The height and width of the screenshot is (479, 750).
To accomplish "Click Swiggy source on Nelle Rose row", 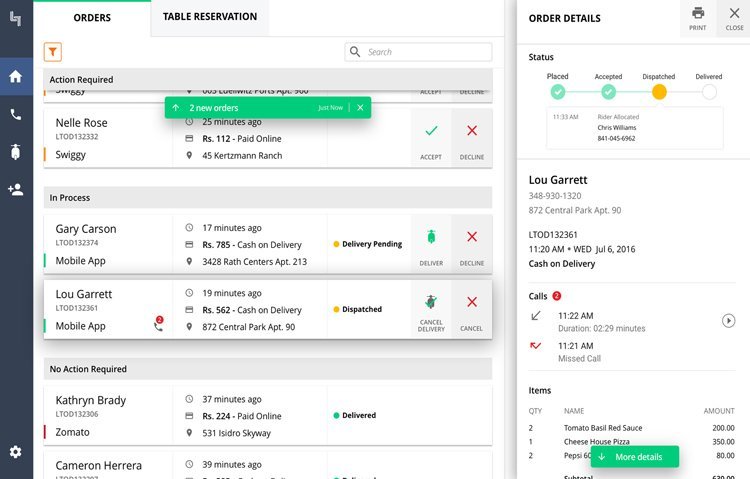I will click(70, 155).
